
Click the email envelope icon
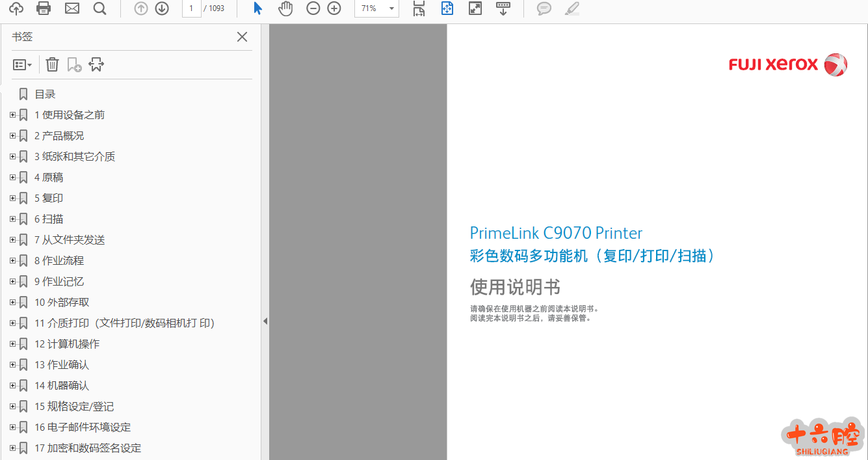pyautogui.click(x=72, y=8)
